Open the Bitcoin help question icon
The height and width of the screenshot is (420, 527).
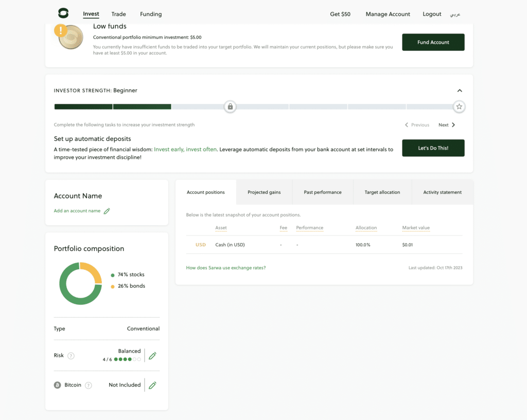click(x=89, y=385)
